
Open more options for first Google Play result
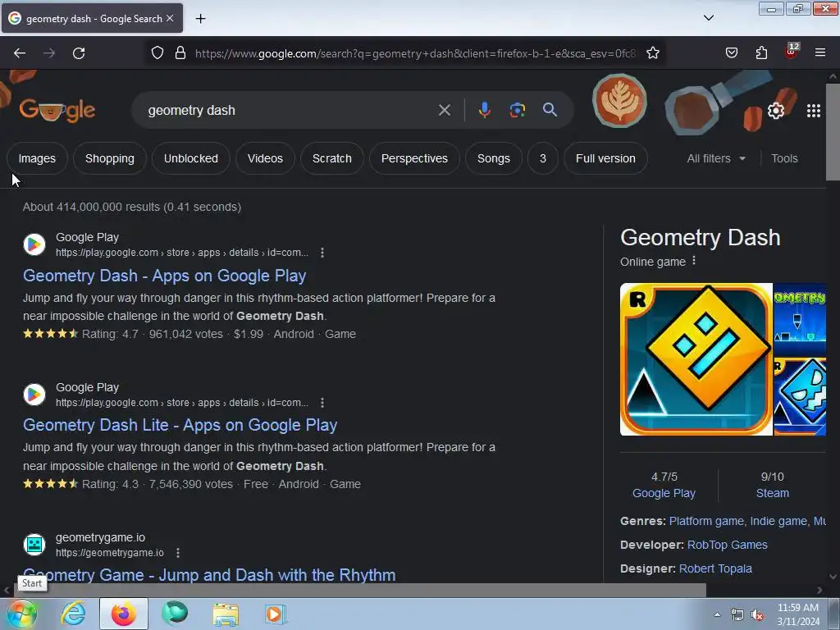[322, 253]
